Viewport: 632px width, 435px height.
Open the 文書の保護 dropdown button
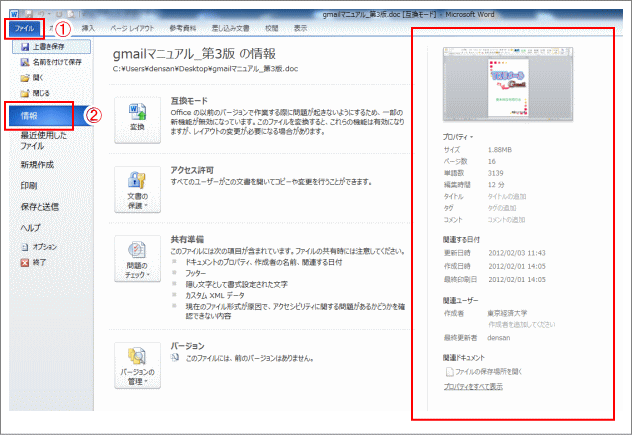point(137,189)
